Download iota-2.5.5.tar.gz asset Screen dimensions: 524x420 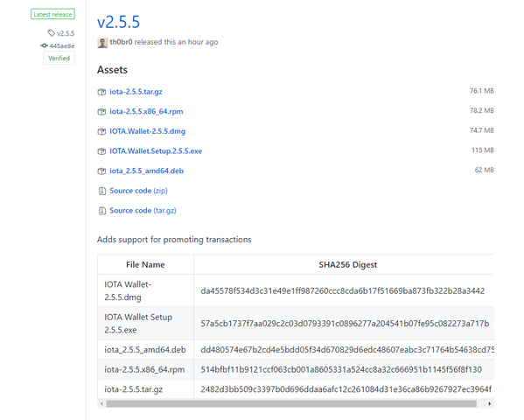(x=136, y=92)
